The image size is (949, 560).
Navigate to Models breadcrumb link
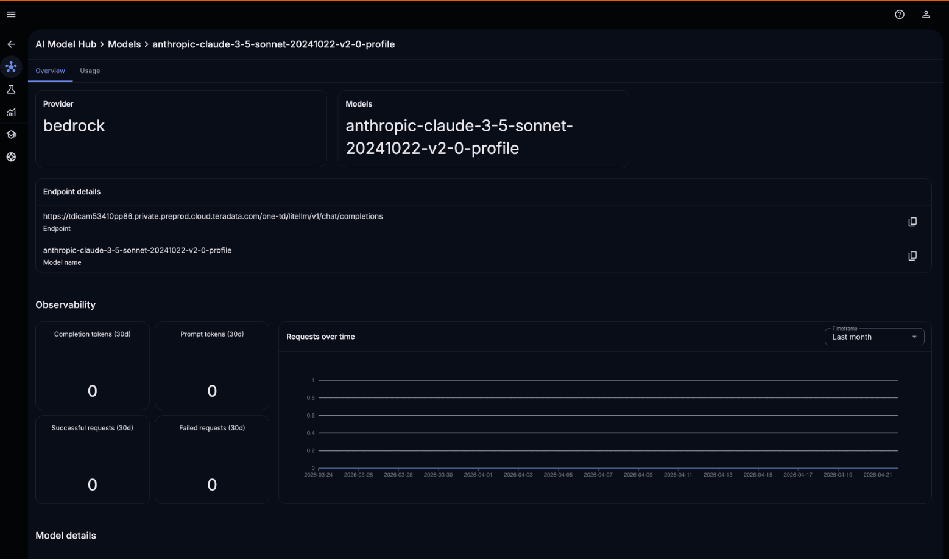(x=124, y=44)
